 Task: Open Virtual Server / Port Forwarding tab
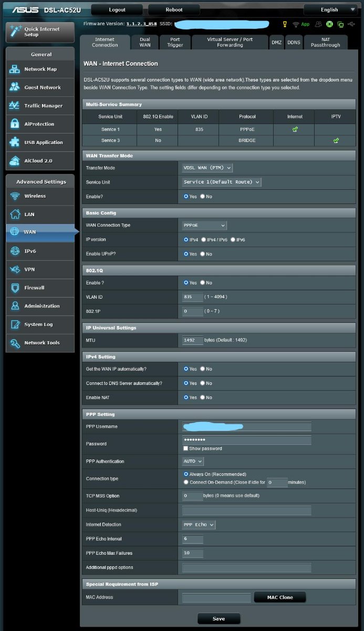tap(230, 42)
